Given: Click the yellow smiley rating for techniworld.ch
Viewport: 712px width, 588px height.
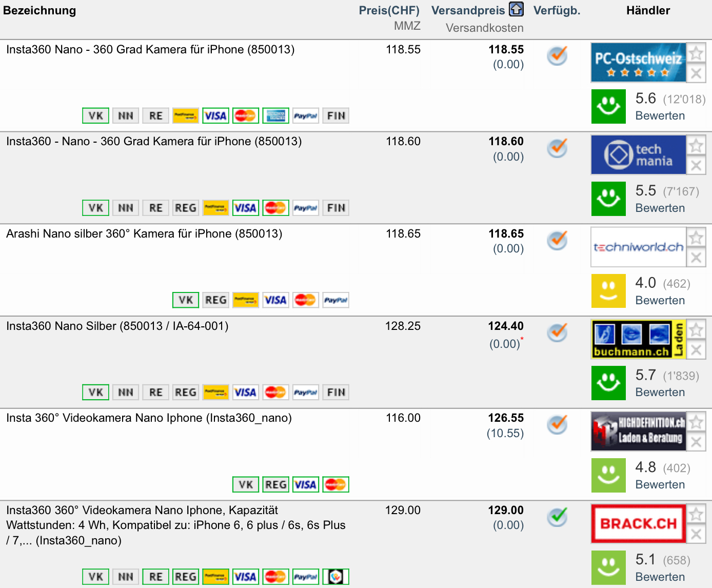Looking at the screenshot, I should (x=608, y=291).
